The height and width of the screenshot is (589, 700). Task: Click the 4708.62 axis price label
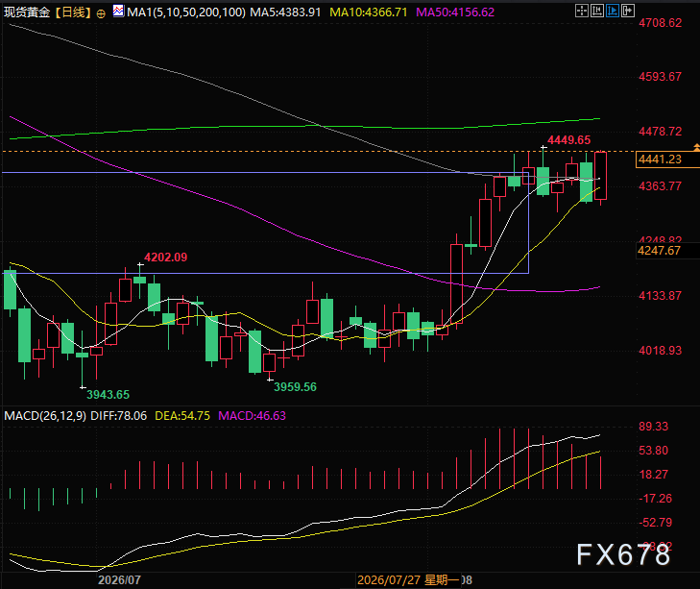(x=661, y=23)
